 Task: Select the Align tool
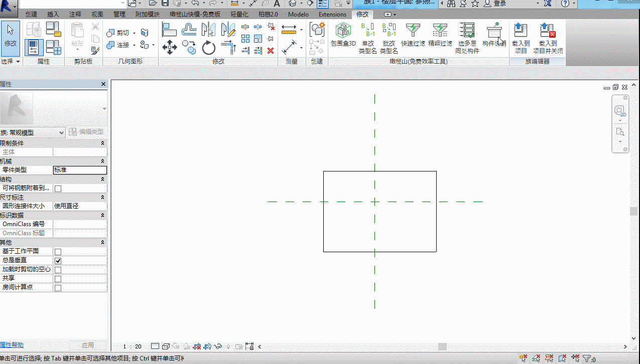pyautogui.click(x=169, y=30)
